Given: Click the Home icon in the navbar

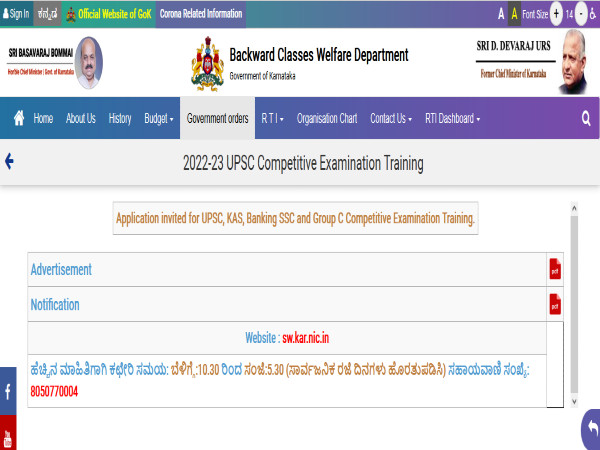Looking at the screenshot, I should (19, 118).
